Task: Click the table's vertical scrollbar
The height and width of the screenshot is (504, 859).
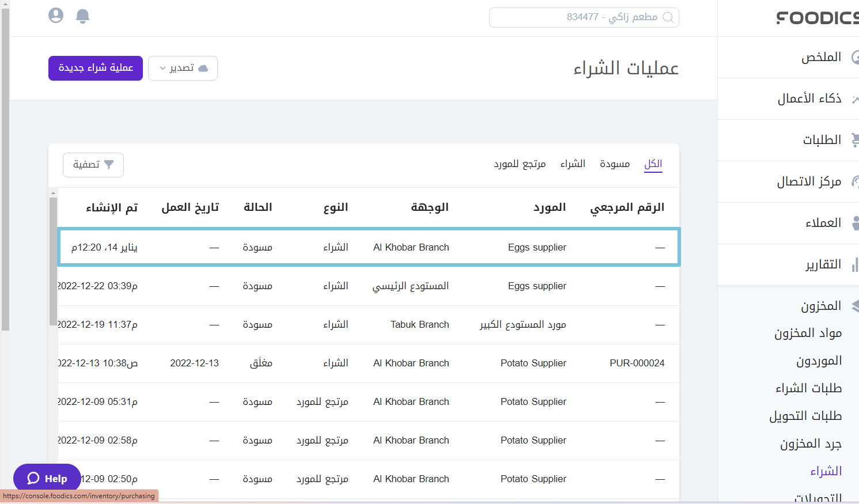Action: pyautogui.click(x=53, y=259)
